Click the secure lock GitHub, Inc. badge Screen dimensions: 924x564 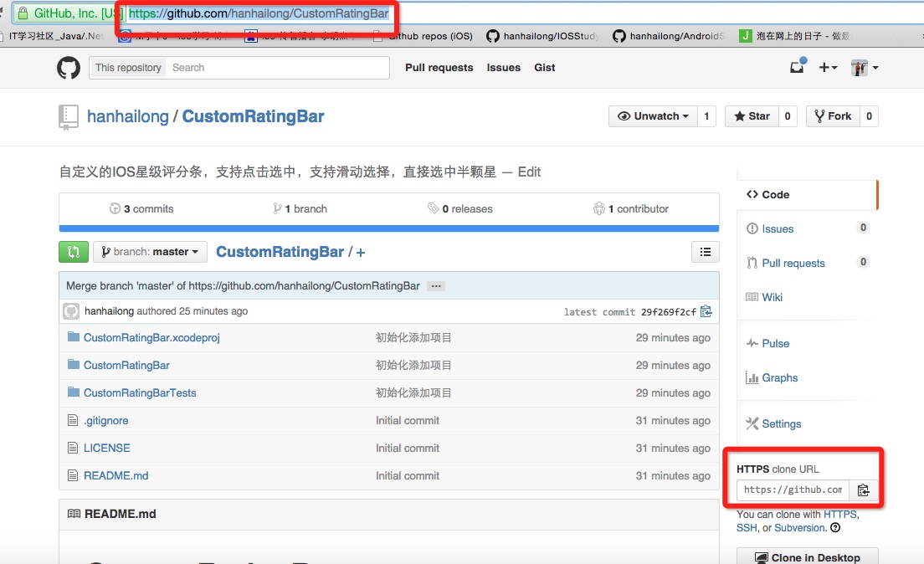click(x=69, y=13)
